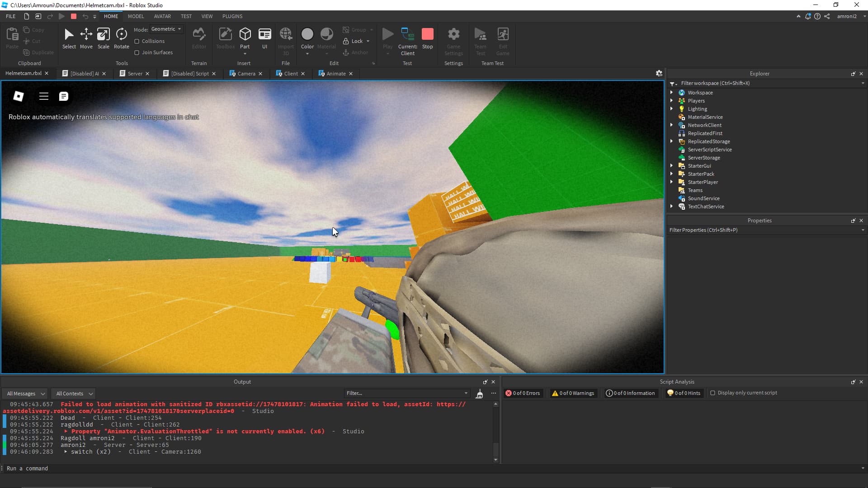The width and height of the screenshot is (868, 488).
Task: Open the Roblox logo menu in viewport
Action: (x=19, y=96)
